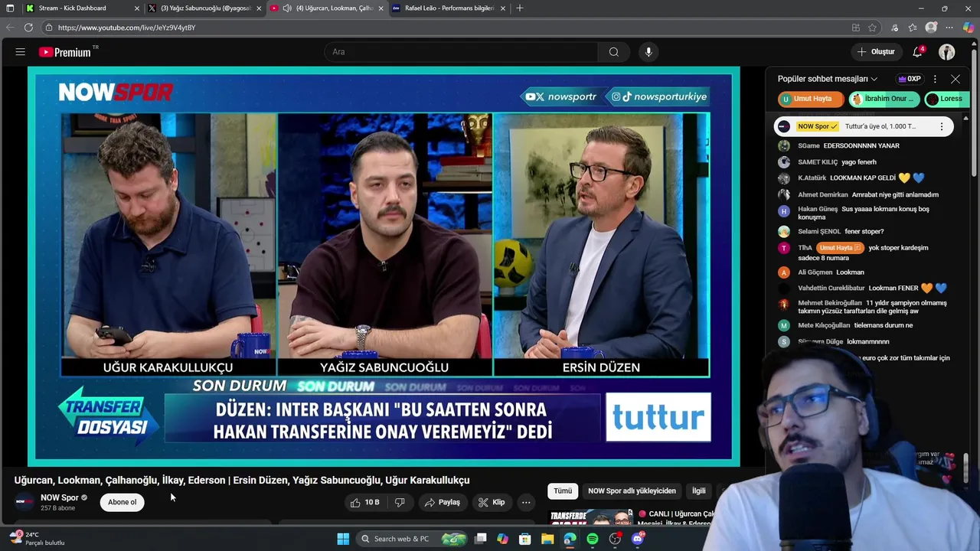Click the address bar URL
This screenshot has width=980, height=551.
tap(126, 28)
